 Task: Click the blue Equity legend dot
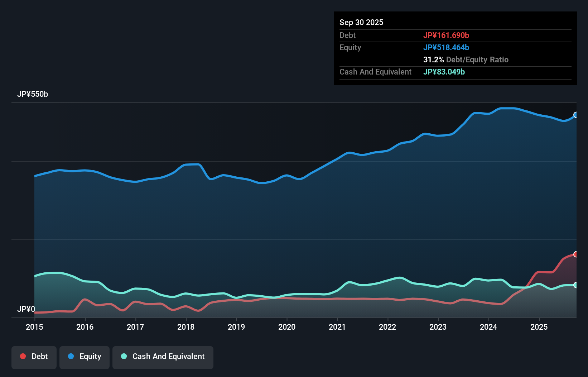(x=71, y=356)
